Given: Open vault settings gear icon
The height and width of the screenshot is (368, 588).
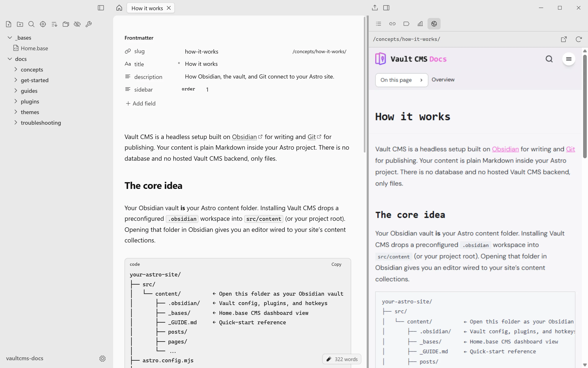Looking at the screenshot, I should [x=102, y=359].
